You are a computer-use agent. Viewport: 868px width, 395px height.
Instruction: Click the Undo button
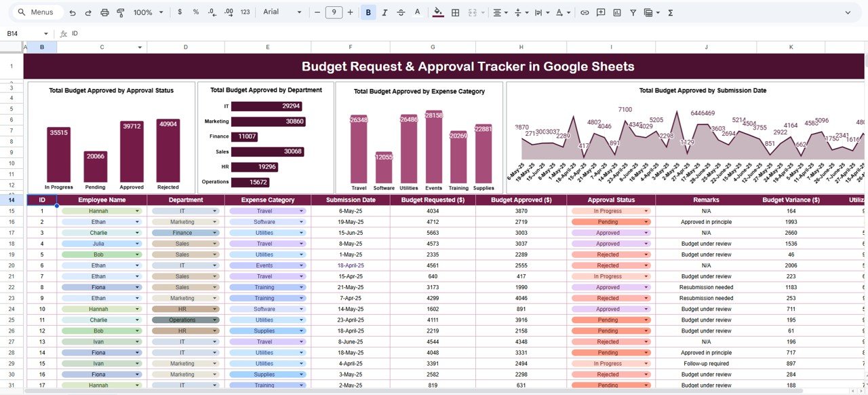[x=73, y=12]
